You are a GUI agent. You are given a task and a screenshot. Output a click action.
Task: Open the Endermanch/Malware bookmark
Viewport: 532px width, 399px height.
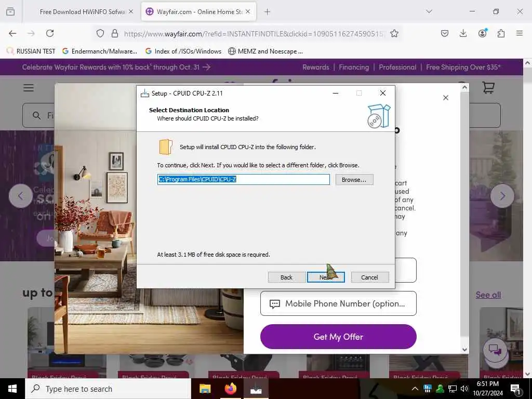coord(100,51)
